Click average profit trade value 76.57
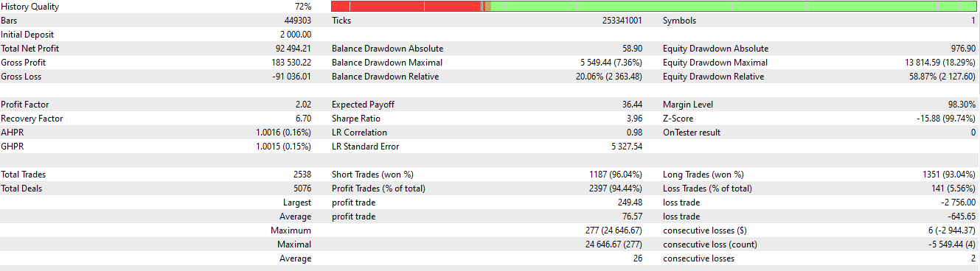 pos(633,217)
